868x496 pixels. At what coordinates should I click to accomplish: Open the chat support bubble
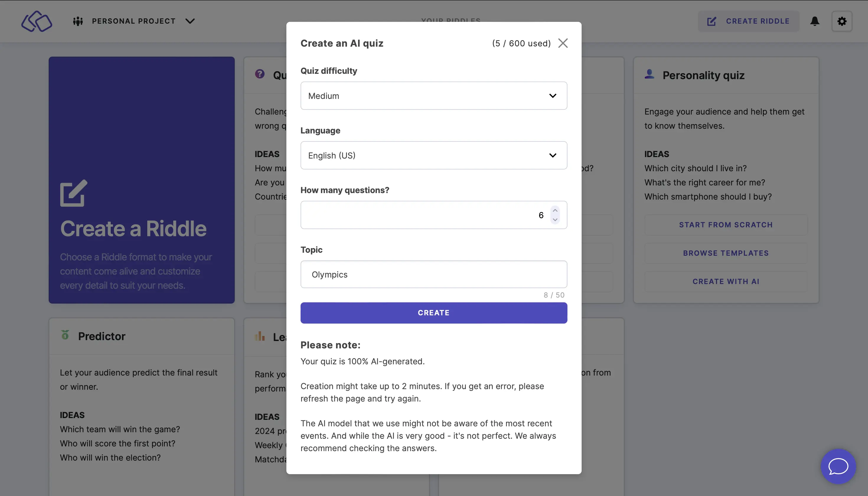(838, 466)
